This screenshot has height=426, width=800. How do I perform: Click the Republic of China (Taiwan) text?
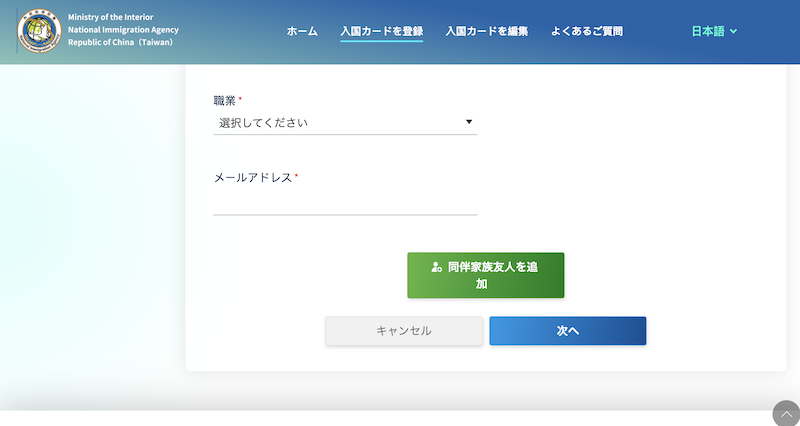coord(121,44)
